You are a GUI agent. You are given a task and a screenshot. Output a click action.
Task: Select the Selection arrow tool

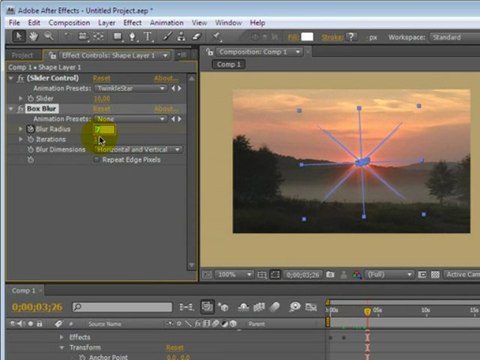click(x=19, y=36)
